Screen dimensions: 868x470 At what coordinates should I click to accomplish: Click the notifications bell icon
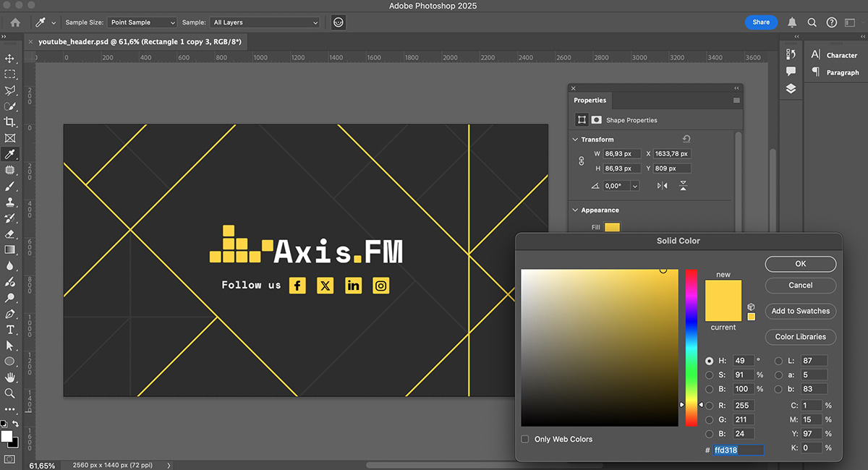click(x=792, y=22)
